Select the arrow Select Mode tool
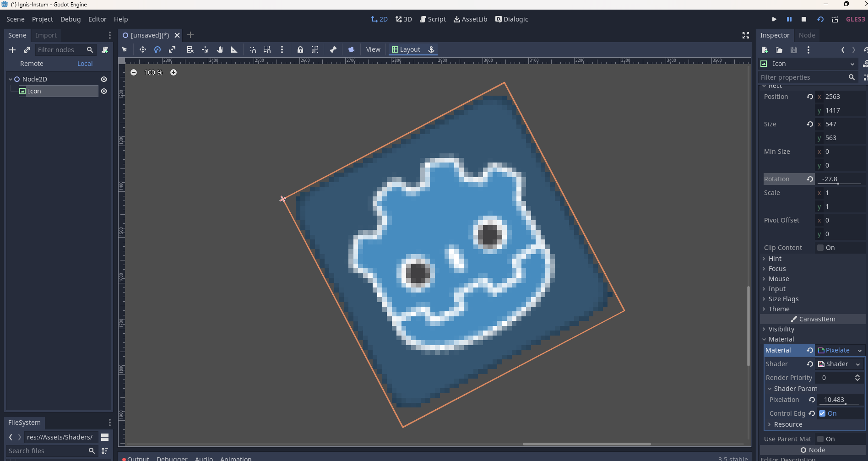The image size is (868, 461). [125, 49]
